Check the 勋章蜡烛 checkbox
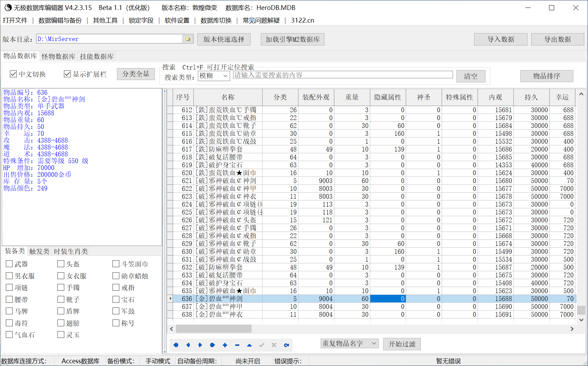 tap(116, 276)
